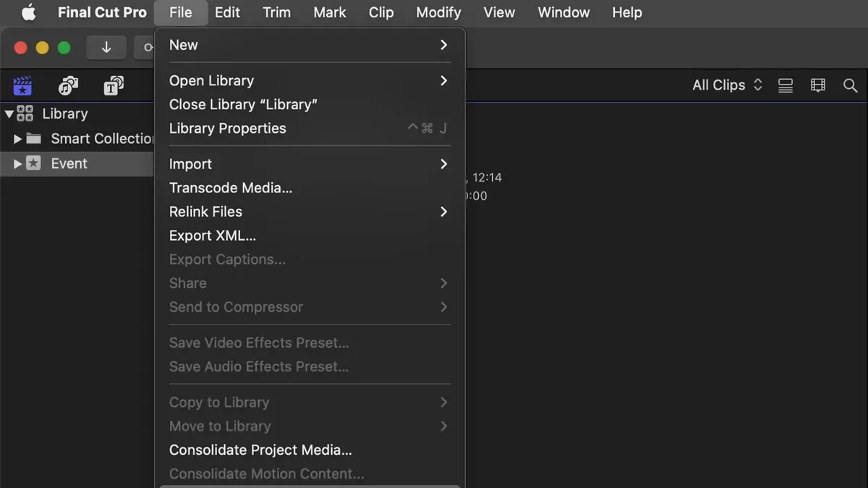This screenshot has height=488, width=868.
Task: Show the Photos and Audio sidebar
Action: point(68,86)
